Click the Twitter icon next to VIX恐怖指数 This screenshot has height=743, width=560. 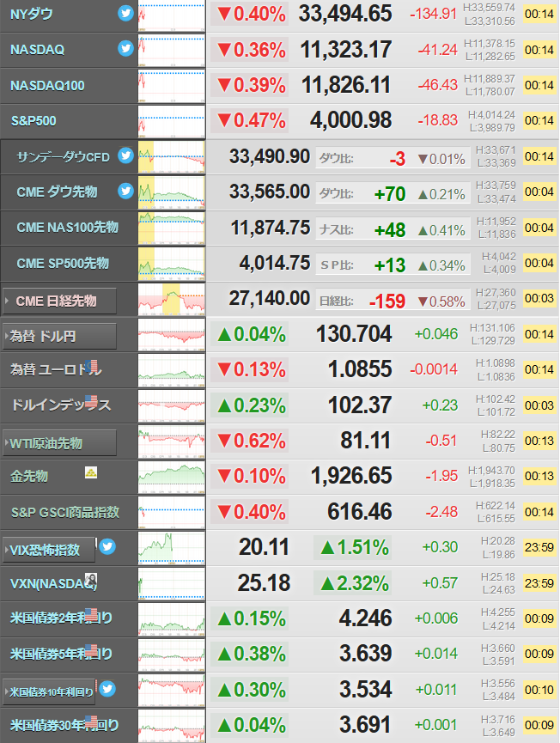click(x=107, y=546)
